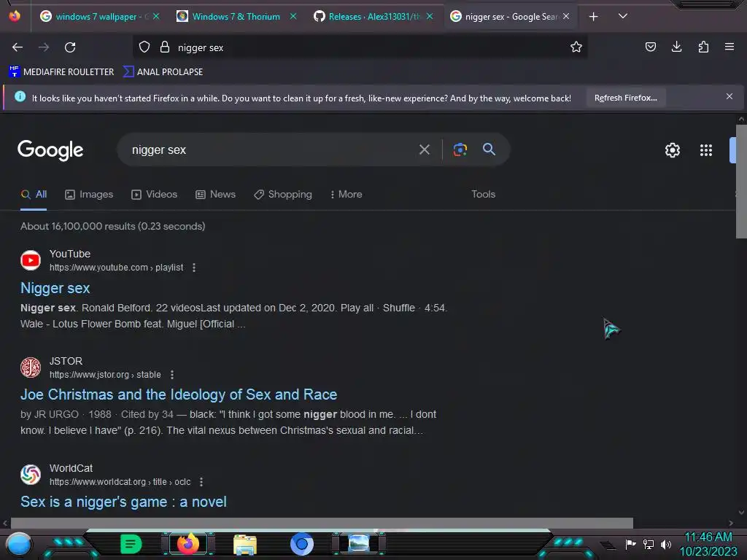The width and height of the screenshot is (747, 560).
Task: Select the Shopping search tab
Action: pos(283,194)
